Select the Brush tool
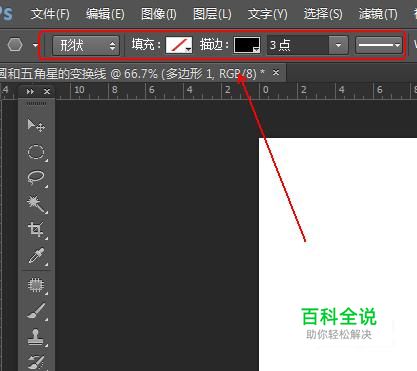Viewport: 417px width, 371px height. [36, 311]
